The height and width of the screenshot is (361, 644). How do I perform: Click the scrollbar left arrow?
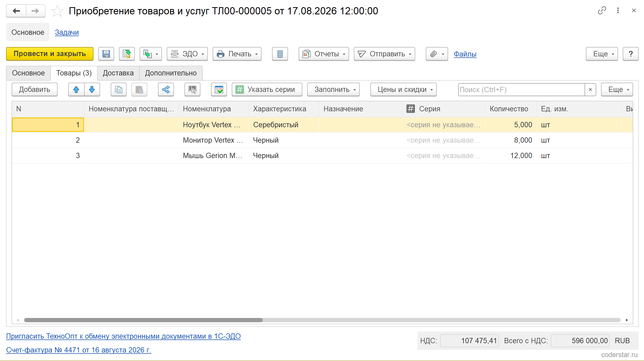18,320
